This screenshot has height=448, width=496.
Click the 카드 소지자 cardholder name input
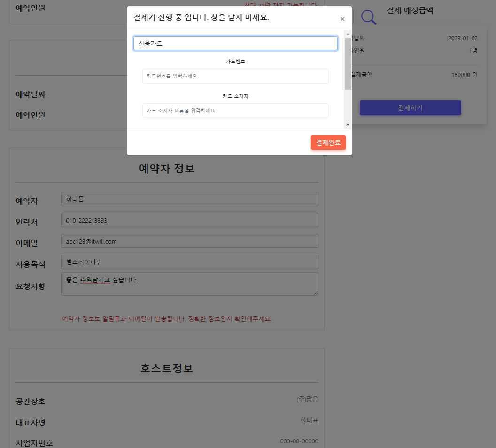click(x=235, y=111)
